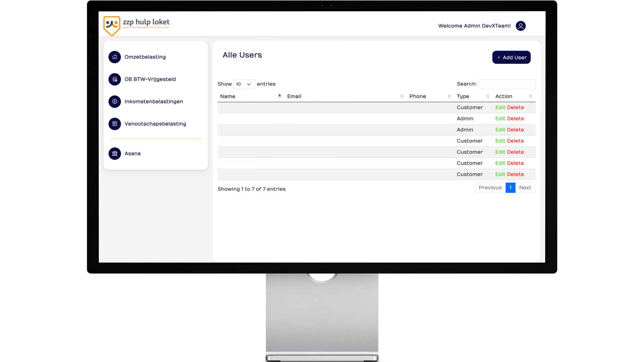Sort by Type column header
Viewport: 644px width, 362px height.
(x=463, y=96)
